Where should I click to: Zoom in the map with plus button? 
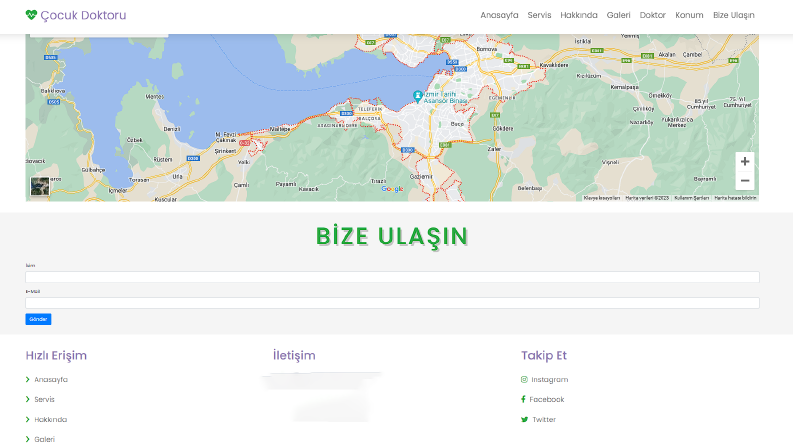745,161
